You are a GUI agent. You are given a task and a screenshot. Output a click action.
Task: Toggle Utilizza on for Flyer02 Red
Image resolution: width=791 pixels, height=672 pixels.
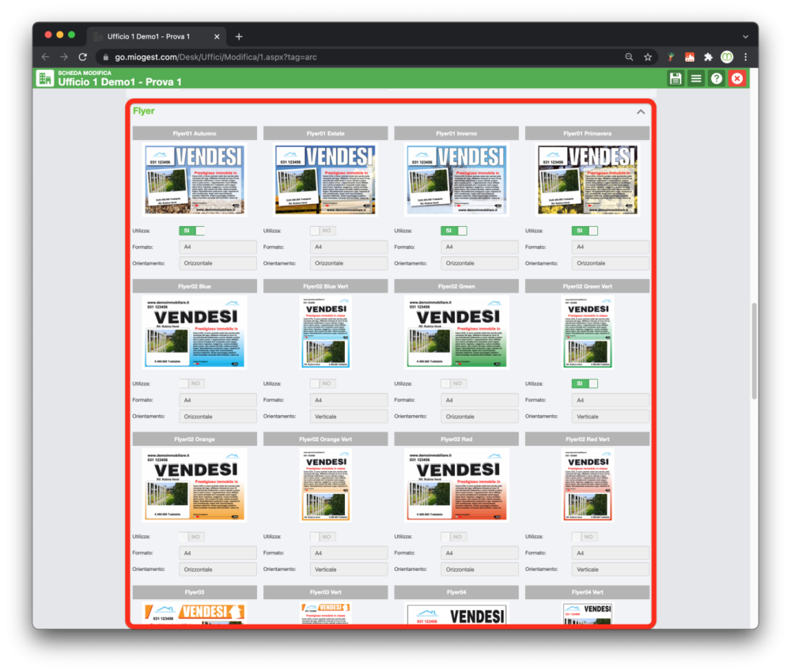[x=453, y=536]
